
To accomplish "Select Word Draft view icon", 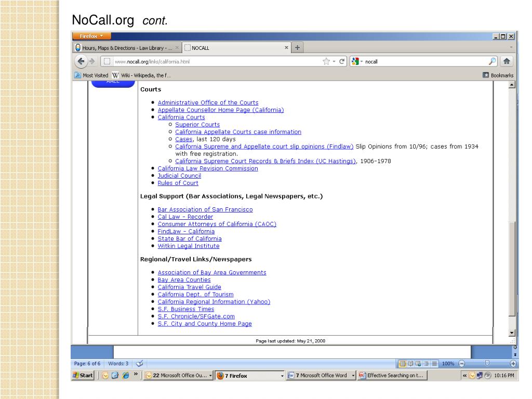I will (434, 364).
